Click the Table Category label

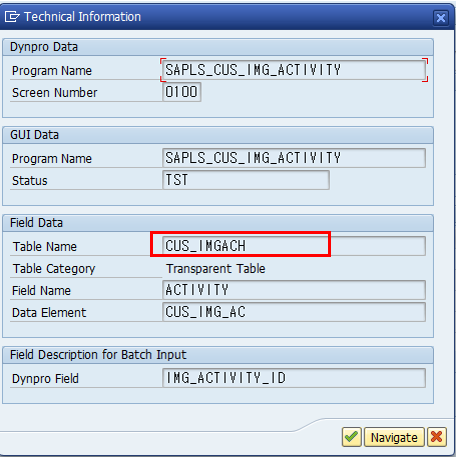pos(54,269)
